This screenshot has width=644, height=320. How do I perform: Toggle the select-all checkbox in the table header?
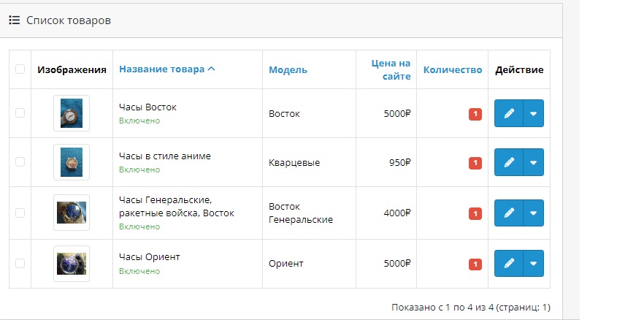tap(20, 69)
